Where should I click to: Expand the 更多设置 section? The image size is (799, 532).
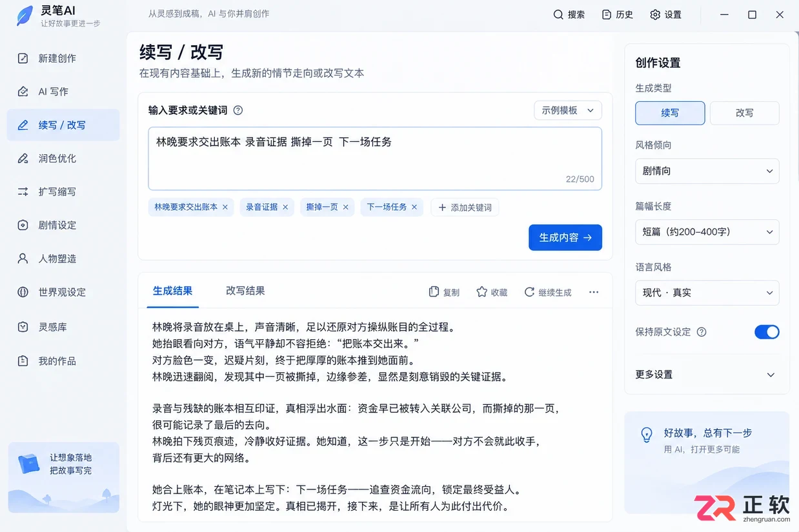pyautogui.click(x=707, y=375)
